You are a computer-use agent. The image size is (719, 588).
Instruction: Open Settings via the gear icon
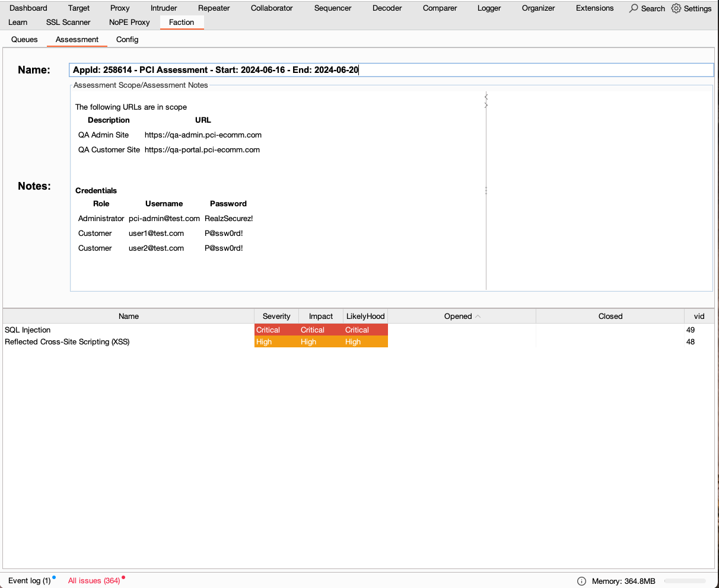pos(676,8)
